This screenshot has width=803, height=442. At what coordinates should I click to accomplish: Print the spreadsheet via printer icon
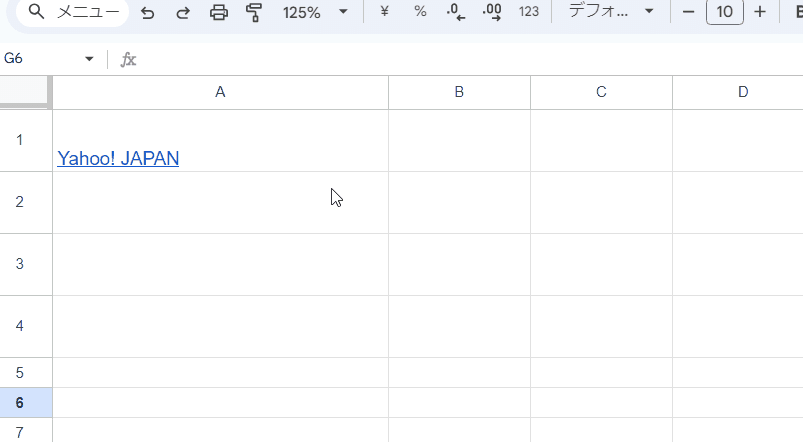(x=219, y=12)
